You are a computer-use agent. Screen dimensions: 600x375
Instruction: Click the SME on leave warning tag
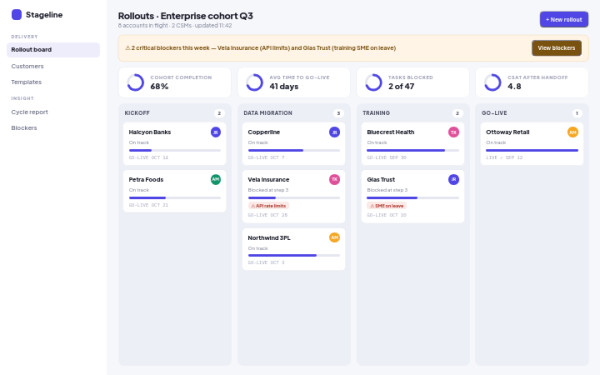point(387,206)
